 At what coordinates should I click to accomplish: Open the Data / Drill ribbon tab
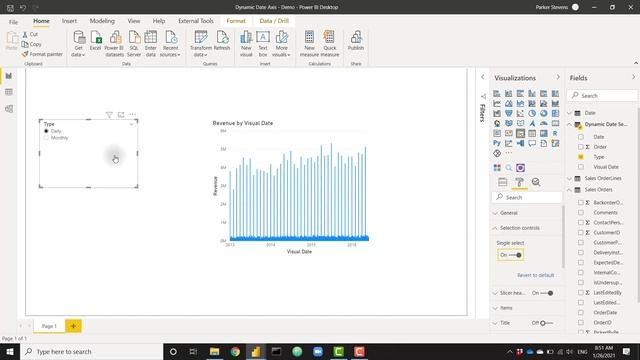[x=274, y=21]
